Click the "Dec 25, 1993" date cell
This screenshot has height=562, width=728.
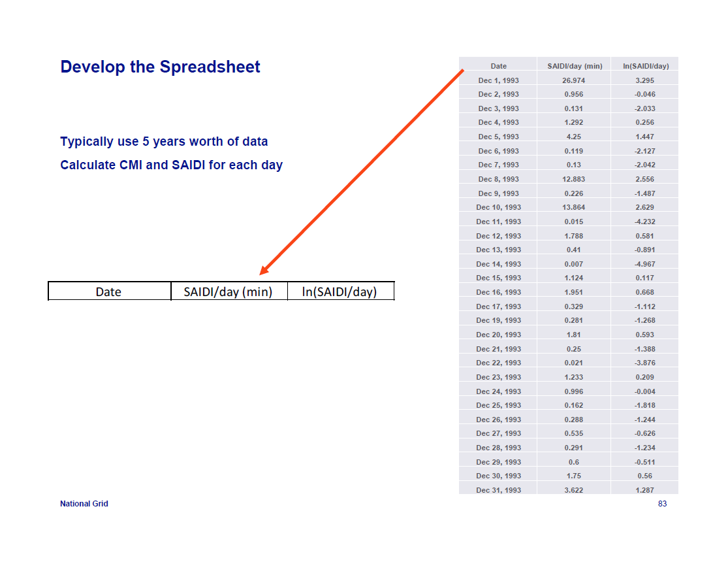coord(498,405)
